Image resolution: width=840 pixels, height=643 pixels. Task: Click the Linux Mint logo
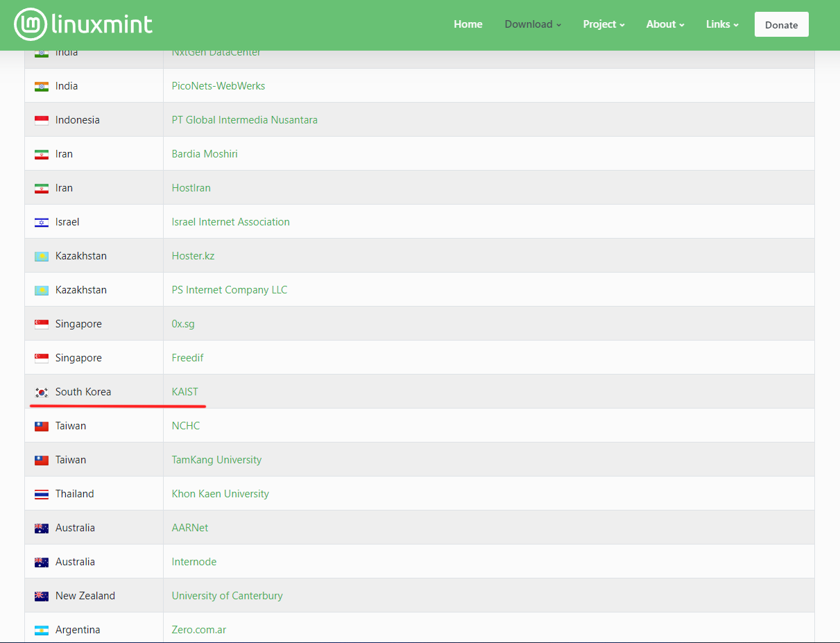click(83, 24)
